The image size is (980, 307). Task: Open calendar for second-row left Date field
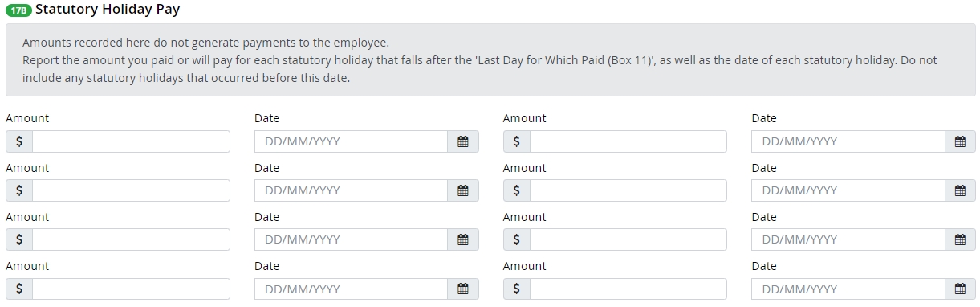(463, 190)
